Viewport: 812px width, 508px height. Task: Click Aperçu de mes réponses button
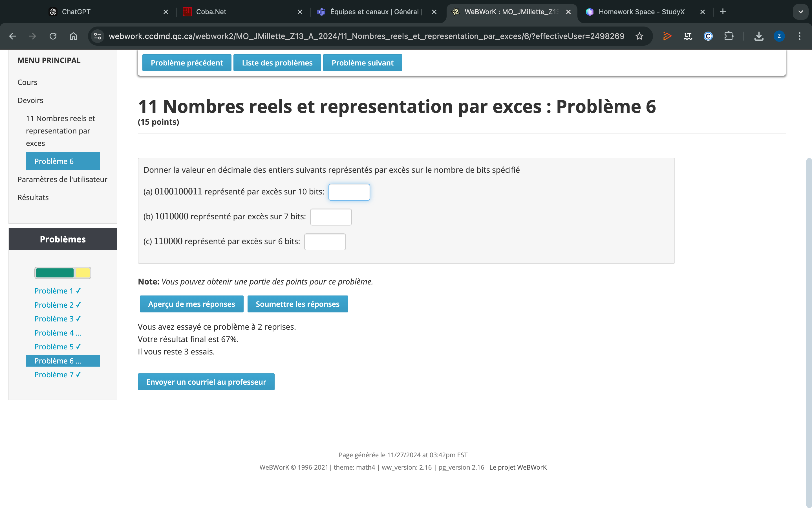[192, 304]
